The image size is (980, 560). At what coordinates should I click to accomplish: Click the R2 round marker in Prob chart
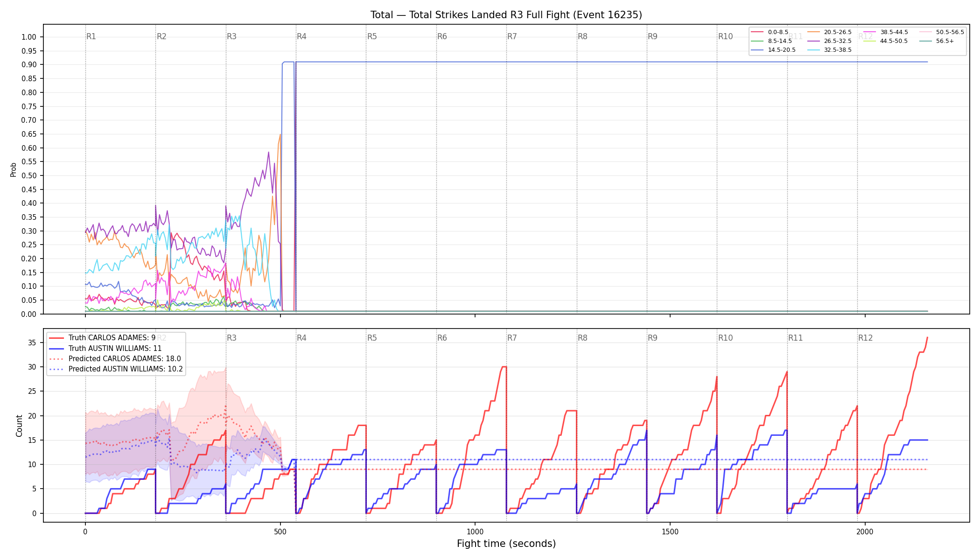[x=161, y=36]
